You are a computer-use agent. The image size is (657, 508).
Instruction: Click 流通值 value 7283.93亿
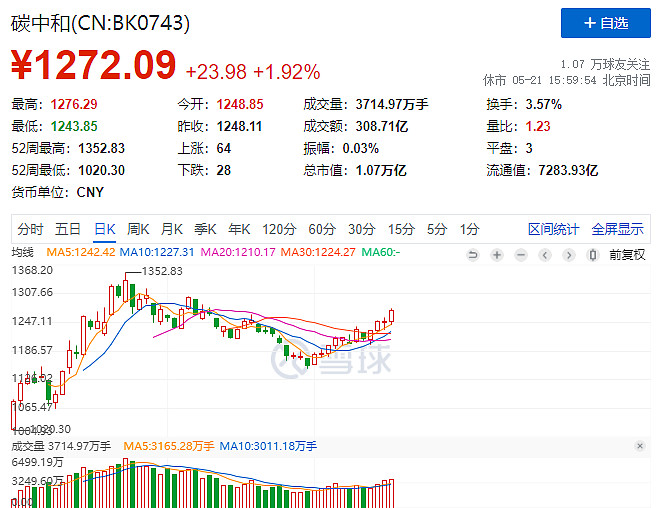pos(568,170)
